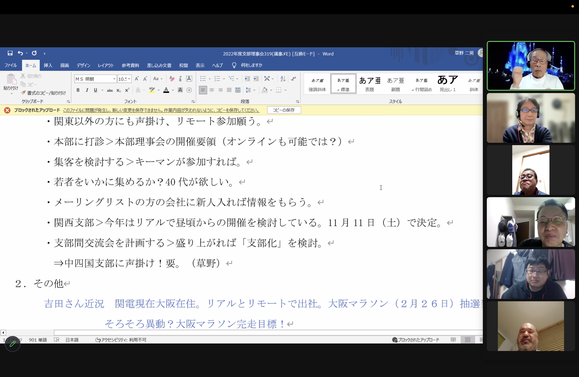Click the Numbering list icon
Screen dimensions: 579x377
217,79
